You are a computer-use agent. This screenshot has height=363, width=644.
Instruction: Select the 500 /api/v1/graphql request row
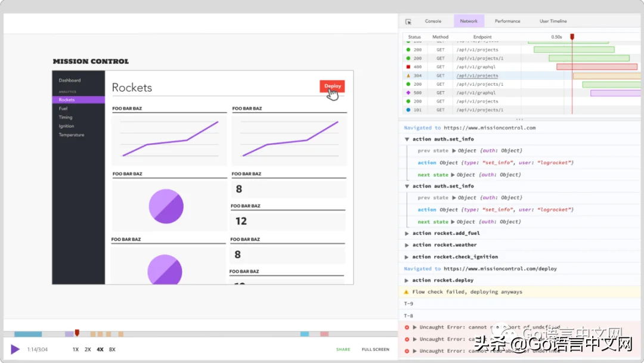pyautogui.click(x=522, y=93)
